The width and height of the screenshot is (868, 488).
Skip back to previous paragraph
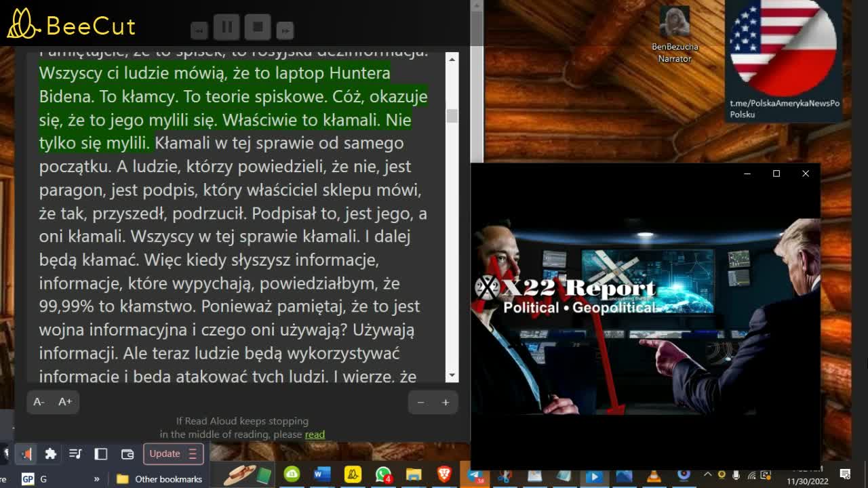click(199, 30)
